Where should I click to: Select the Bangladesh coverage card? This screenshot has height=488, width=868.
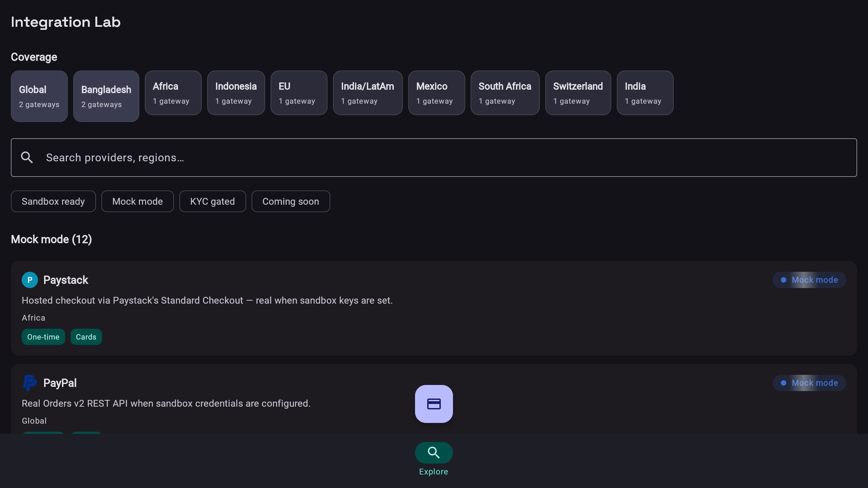point(106,96)
